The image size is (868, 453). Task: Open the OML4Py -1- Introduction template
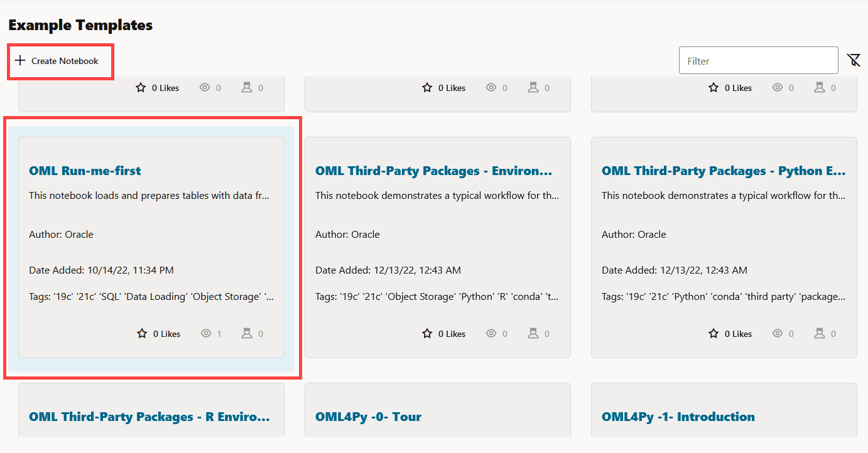(678, 417)
